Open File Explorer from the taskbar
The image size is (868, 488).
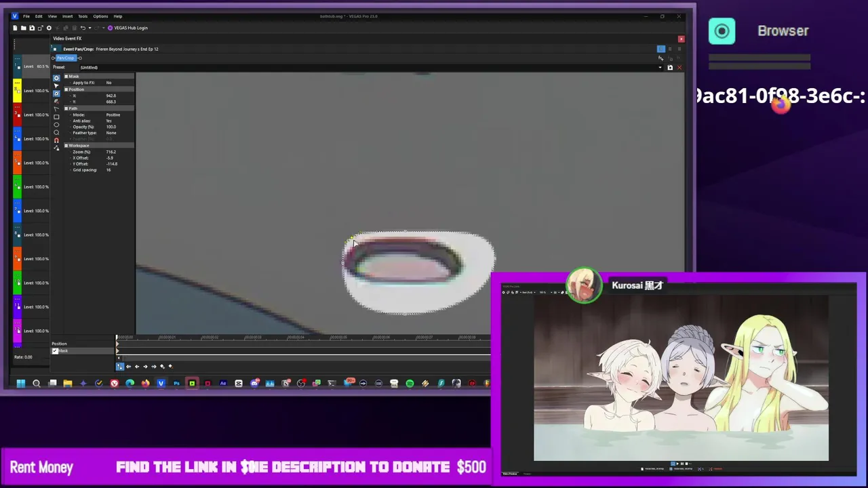[68, 384]
